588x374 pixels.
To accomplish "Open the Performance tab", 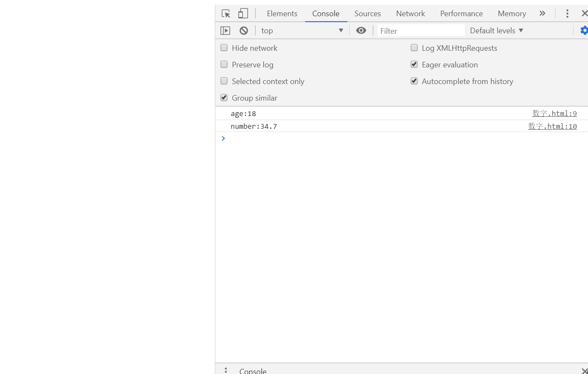I will point(461,14).
